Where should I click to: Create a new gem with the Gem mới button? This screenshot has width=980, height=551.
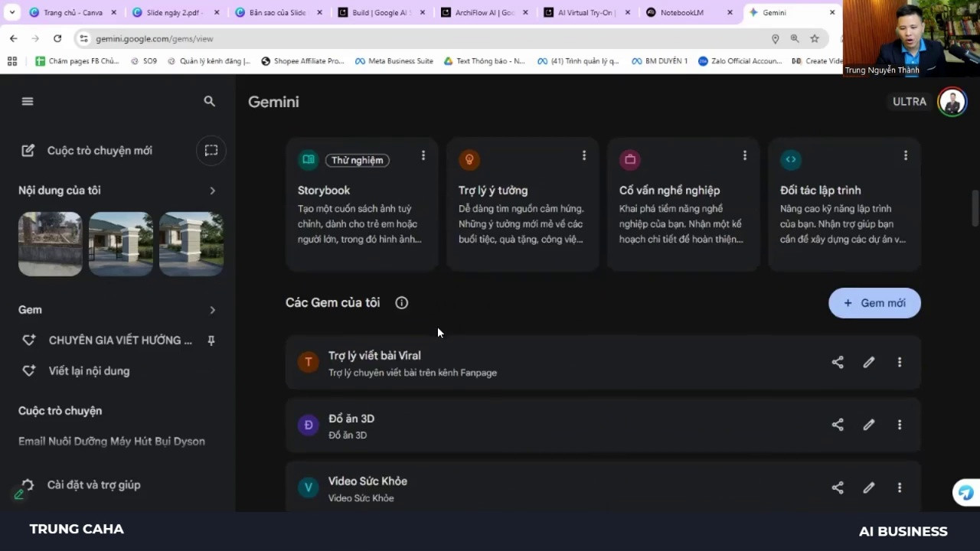(x=874, y=303)
